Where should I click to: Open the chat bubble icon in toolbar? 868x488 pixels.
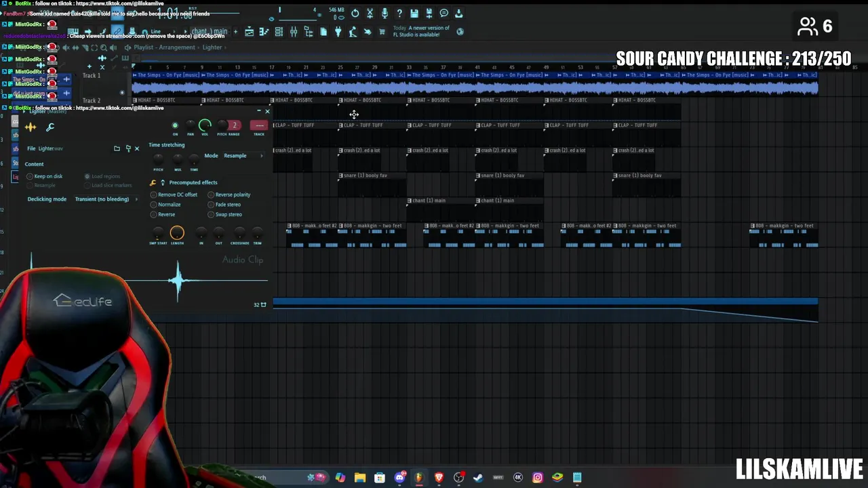coord(444,13)
